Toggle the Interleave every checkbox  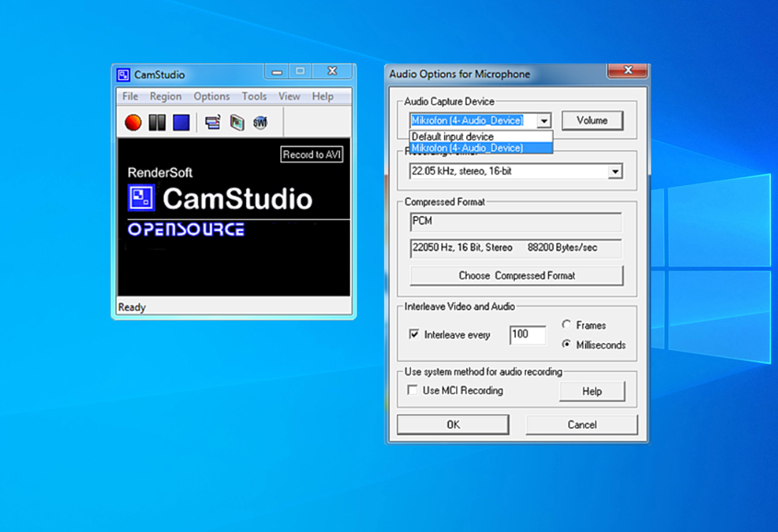[414, 334]
